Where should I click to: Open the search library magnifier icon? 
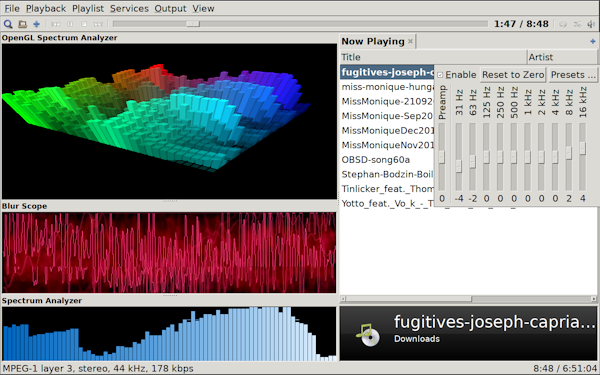pos(8,24)
